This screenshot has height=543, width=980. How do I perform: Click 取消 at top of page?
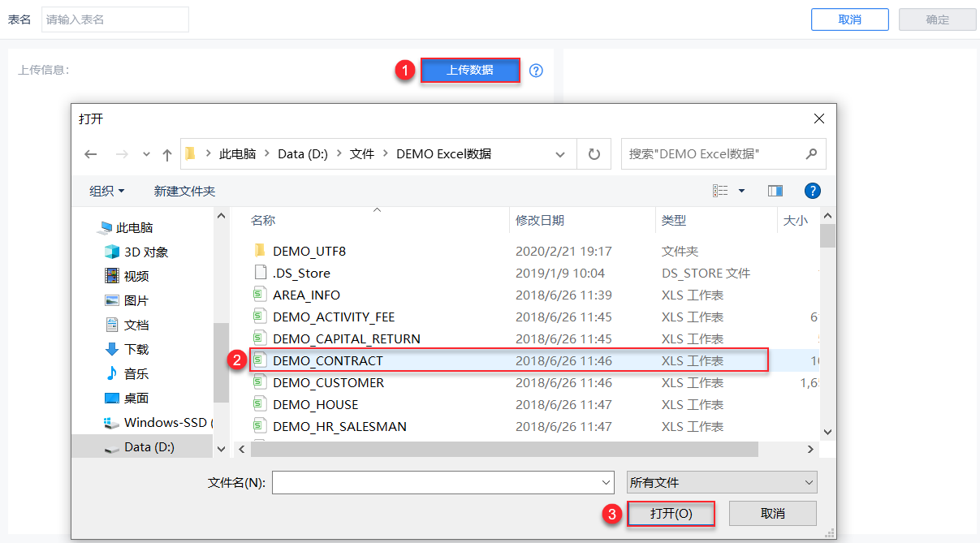(850, 19)
